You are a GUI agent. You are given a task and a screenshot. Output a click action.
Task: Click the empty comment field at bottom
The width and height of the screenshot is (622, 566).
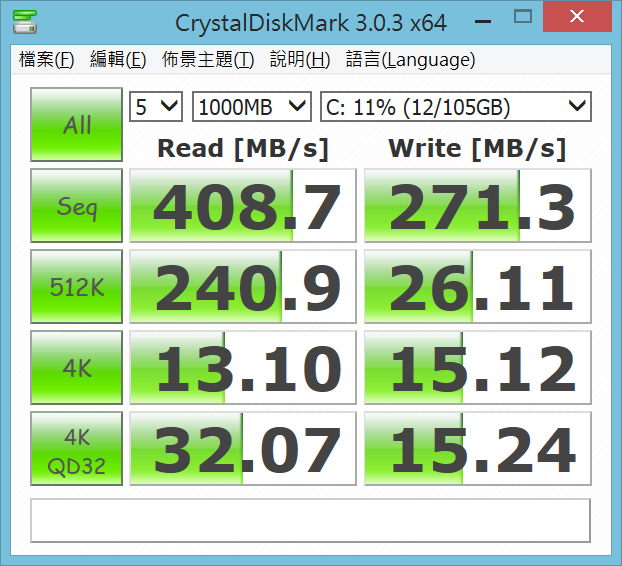(x=311, y=520)
